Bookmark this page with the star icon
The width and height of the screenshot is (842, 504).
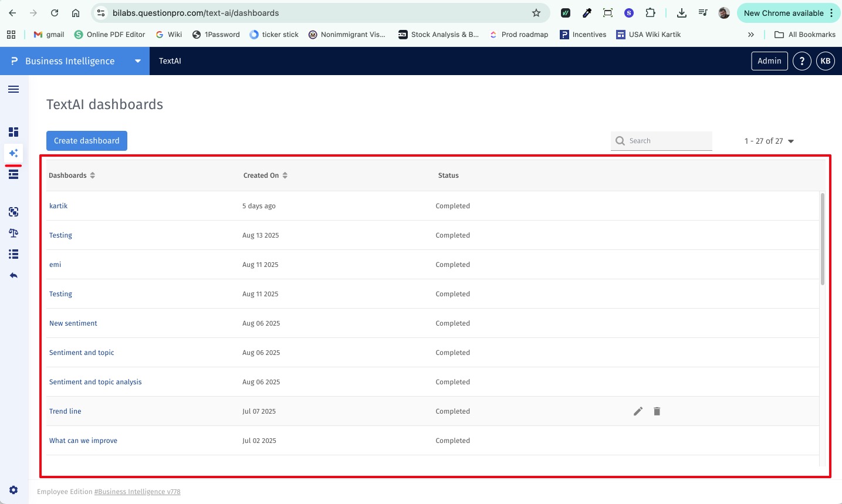[x=536, y=13]
